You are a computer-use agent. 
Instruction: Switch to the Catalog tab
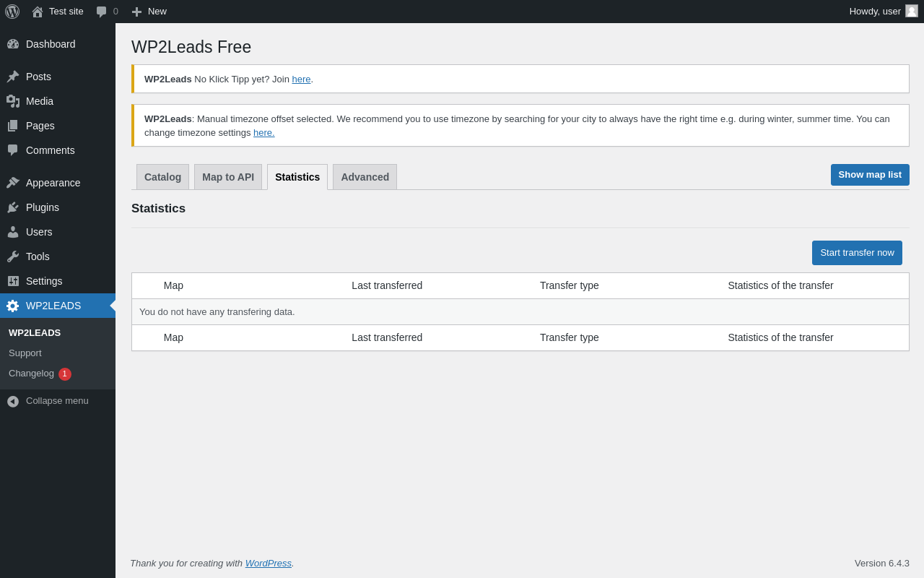pyautogui.click(x=162, y=177)
